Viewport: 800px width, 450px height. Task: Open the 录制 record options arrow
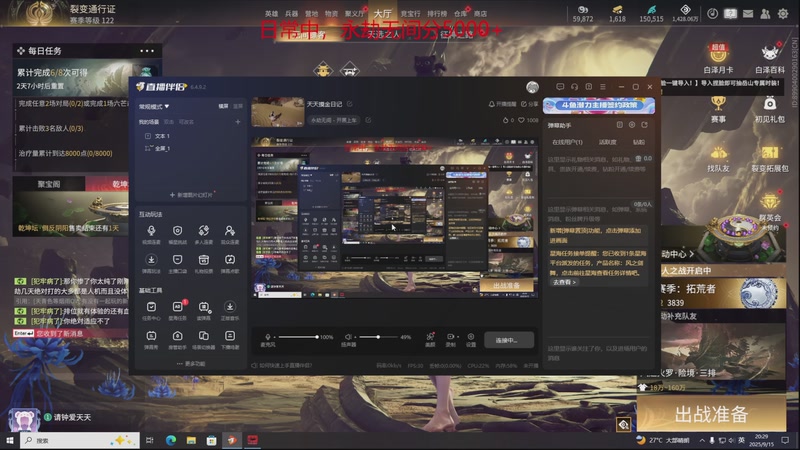[x=458, y=337]
